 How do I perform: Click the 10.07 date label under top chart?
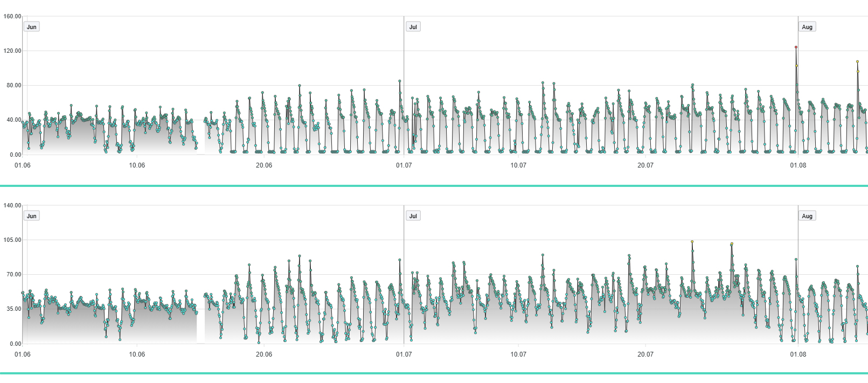518,165
